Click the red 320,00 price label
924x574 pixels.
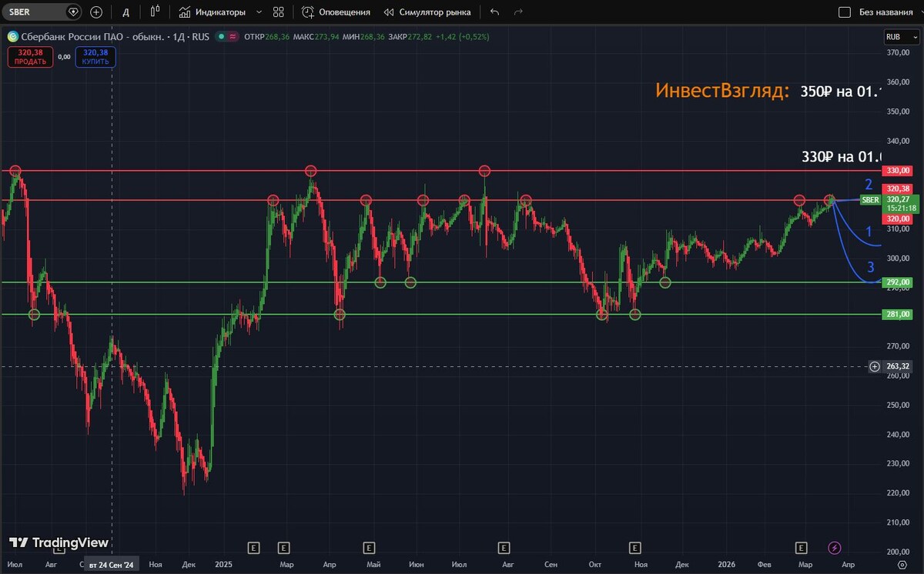tap(899, 219)
